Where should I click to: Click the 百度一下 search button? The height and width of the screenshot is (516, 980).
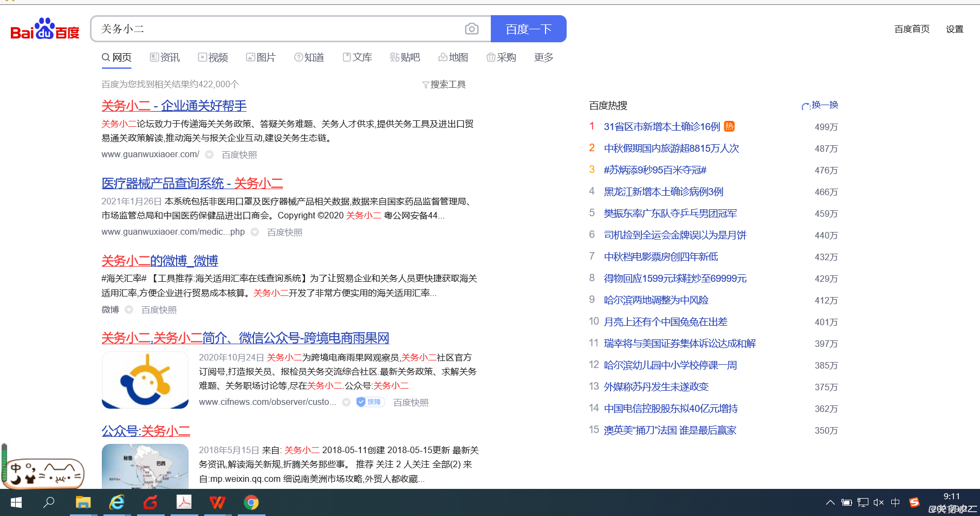[529, 29]
